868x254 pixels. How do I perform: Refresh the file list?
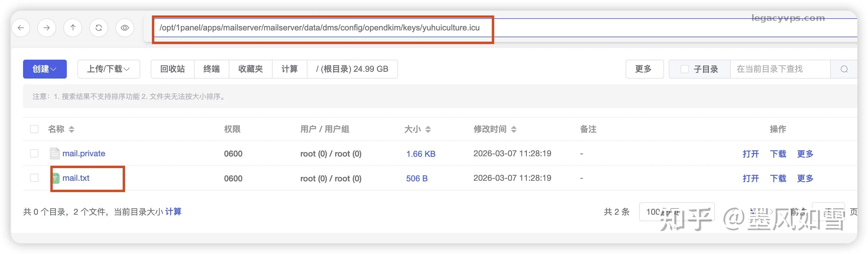pos(99,27)
